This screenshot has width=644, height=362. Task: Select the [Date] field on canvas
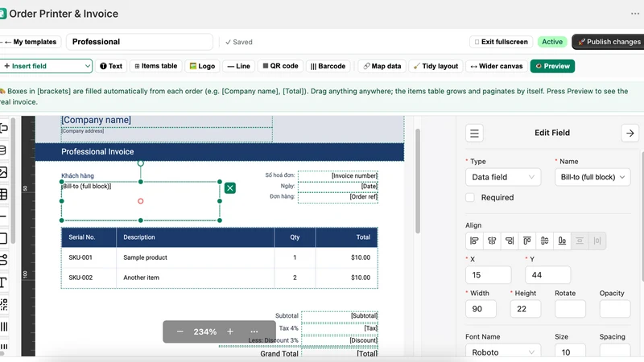(338, 186)
